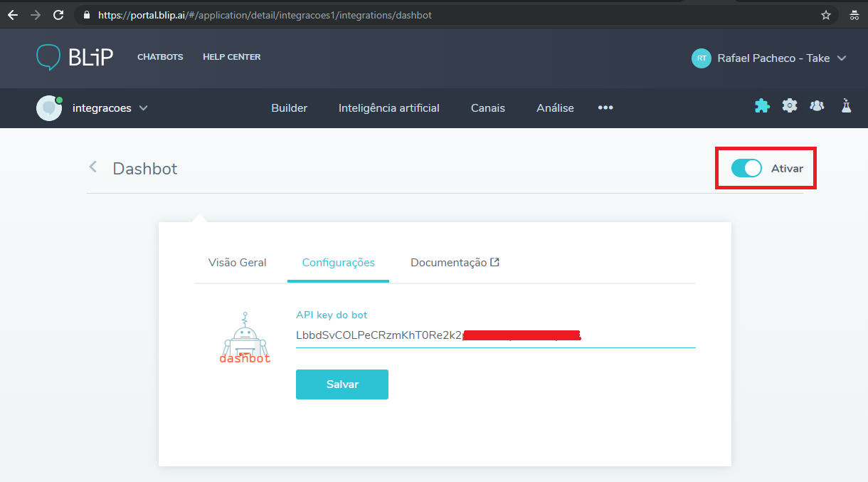Reload the current page
This screenshot has height=482, width=868.
(58, 14)
